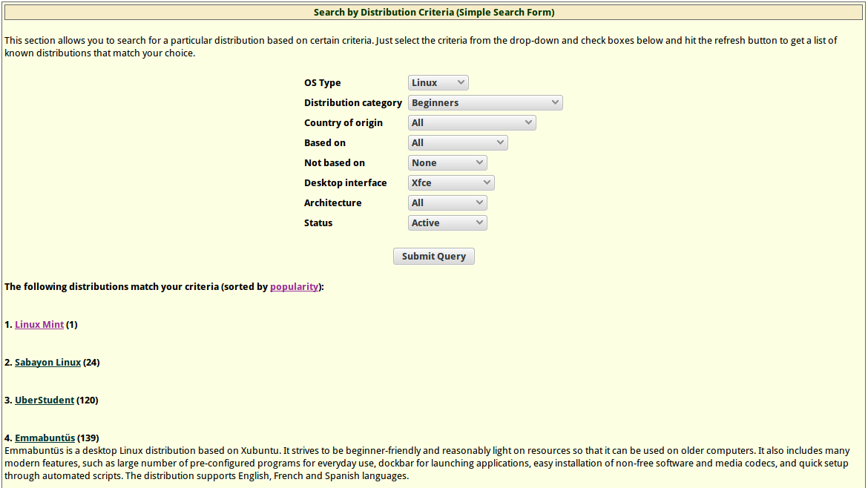Follow the popularity sort link

click(294, 286)
